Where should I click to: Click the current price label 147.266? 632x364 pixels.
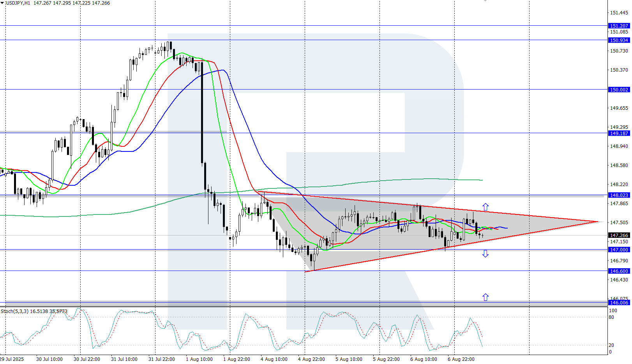tap(619, 235)
